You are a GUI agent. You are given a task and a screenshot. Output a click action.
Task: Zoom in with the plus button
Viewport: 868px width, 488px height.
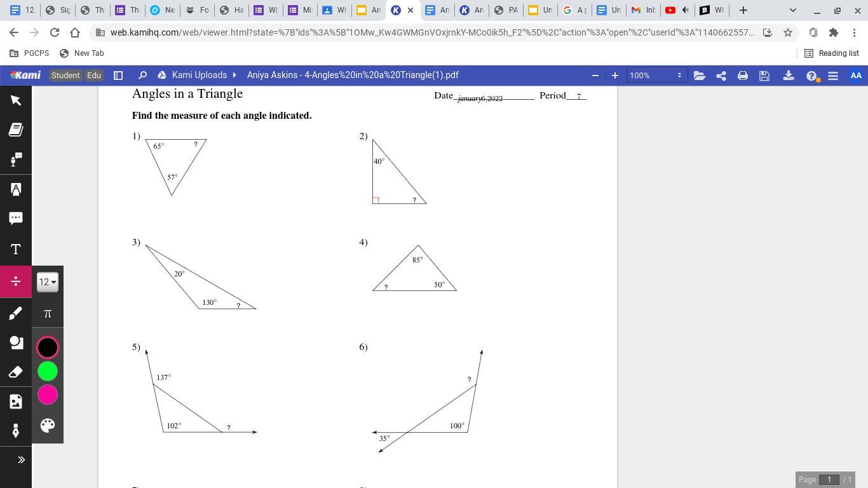point(614,75)
